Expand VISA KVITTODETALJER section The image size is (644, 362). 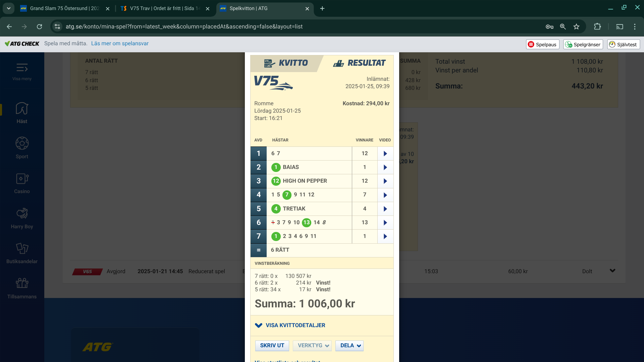(290, 325)
